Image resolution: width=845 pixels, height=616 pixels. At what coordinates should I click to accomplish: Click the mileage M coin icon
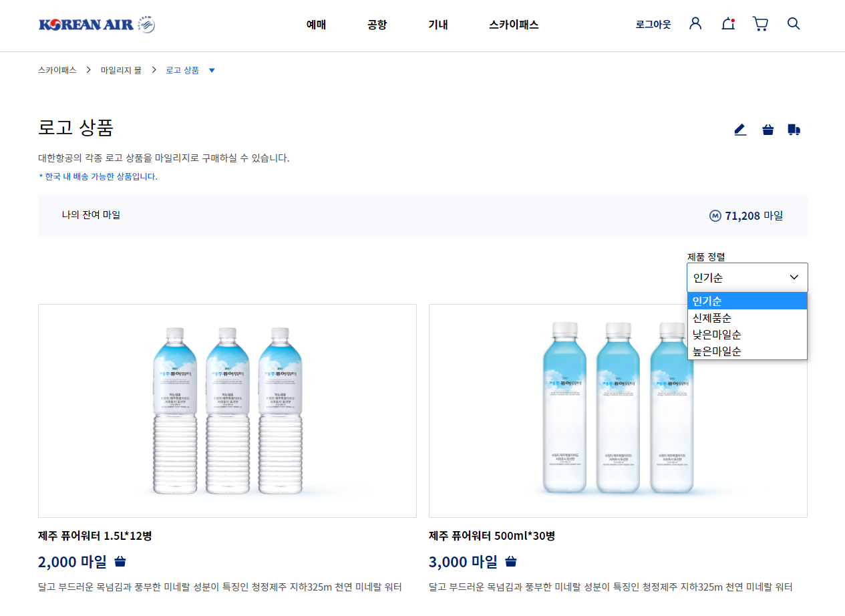[x=715, y=216]
